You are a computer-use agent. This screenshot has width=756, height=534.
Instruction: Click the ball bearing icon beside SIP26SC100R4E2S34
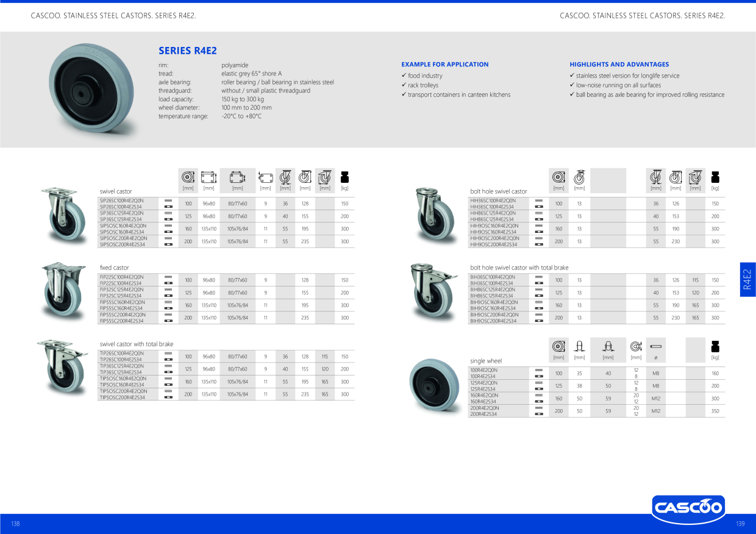click(x=168, y=207)
